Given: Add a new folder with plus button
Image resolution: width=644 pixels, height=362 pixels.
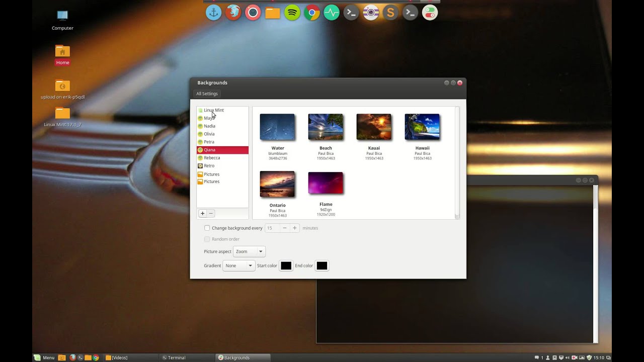Looking at the screenshot, I should 203,214.
